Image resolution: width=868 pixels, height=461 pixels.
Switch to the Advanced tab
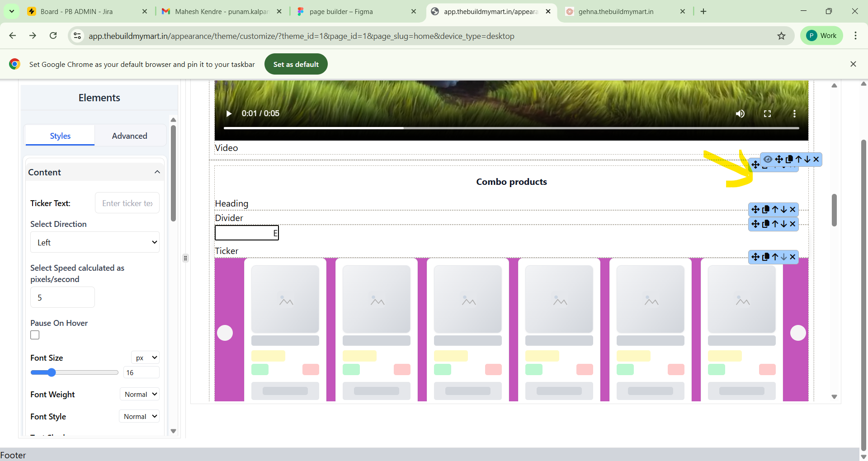(x=130, y=136)
